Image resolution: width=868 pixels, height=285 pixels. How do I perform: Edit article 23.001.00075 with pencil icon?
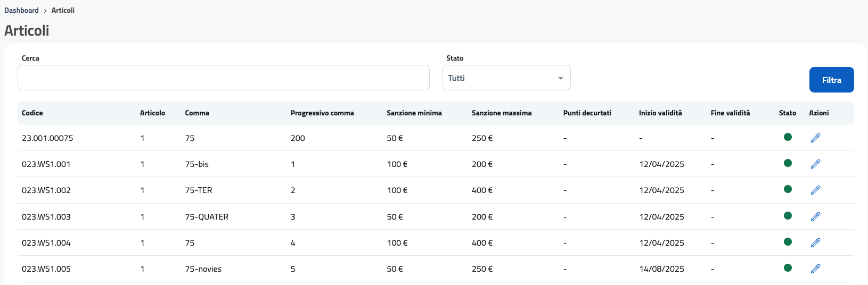point(815,138)
